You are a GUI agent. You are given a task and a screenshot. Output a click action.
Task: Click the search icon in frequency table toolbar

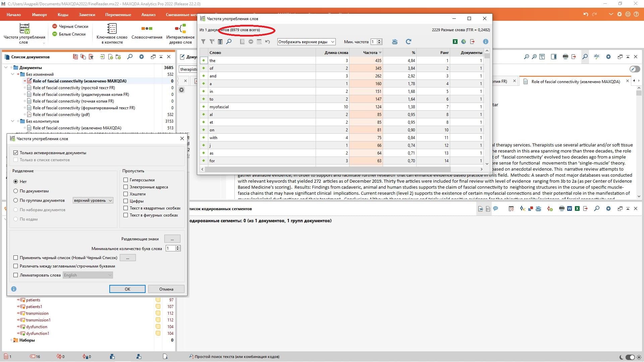pos(229,42)
